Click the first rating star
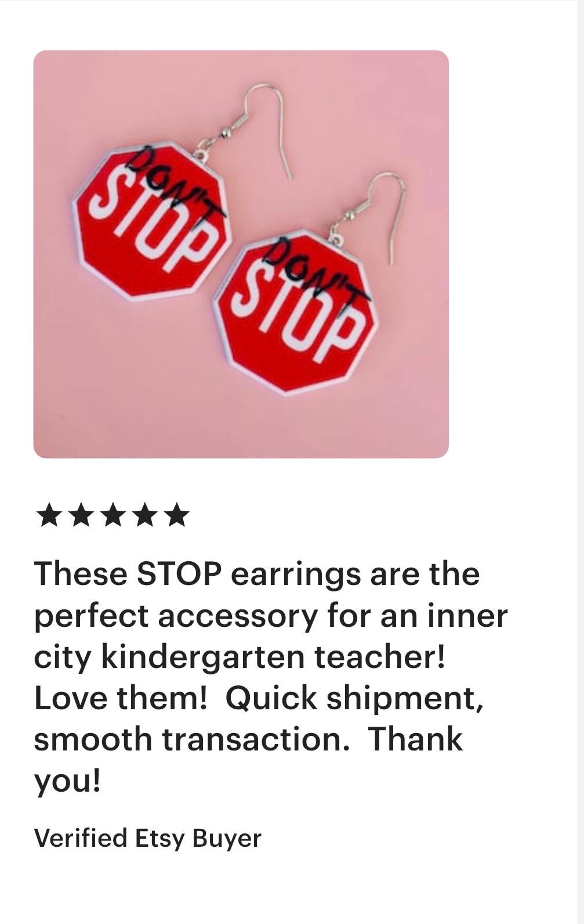The image size is (584, 924). (x=49, y=515)
